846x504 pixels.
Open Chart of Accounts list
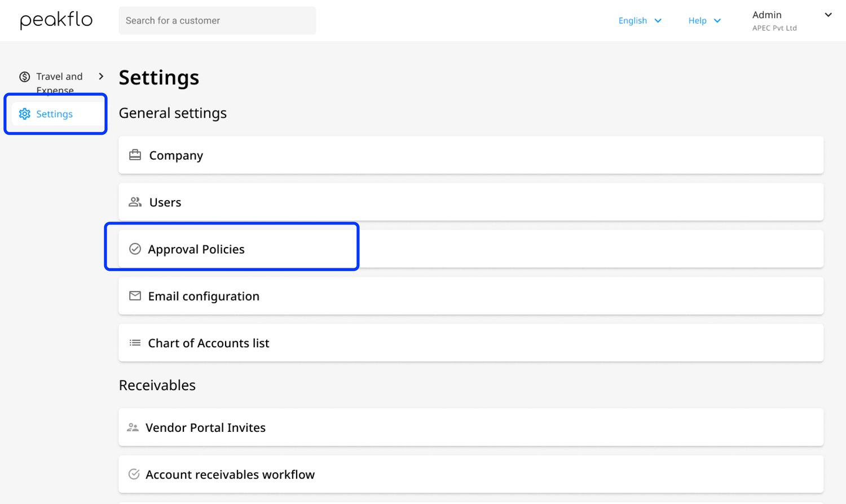[471, 343]
